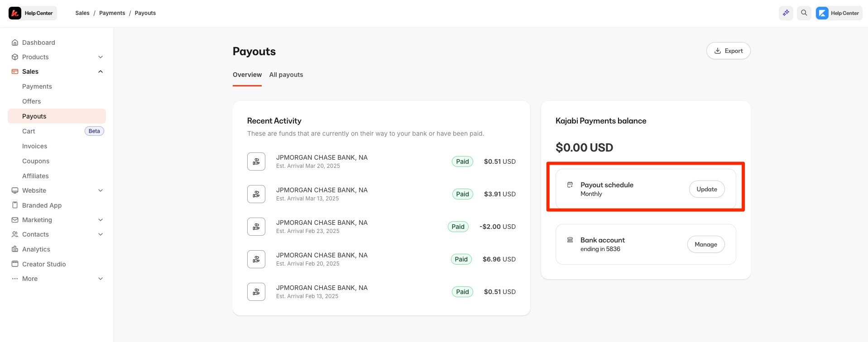Click the Kajabi logo icon at top left
This screenshot has width=868, height=342.
(15, 13)
